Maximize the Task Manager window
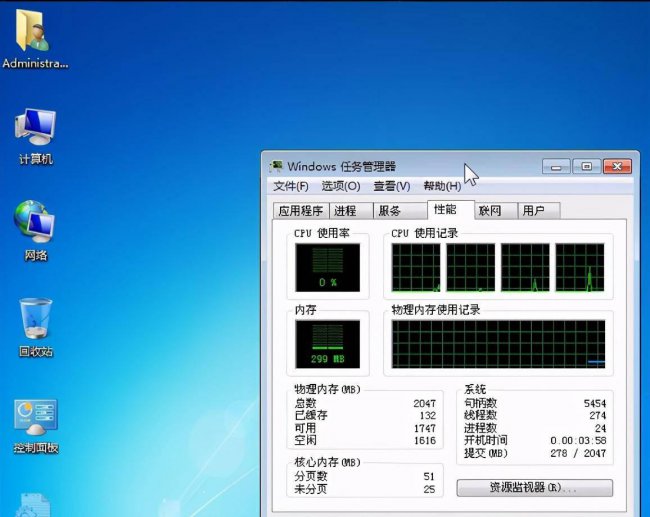Viewport: 650px width, 517px height. (x=587, y=167)
